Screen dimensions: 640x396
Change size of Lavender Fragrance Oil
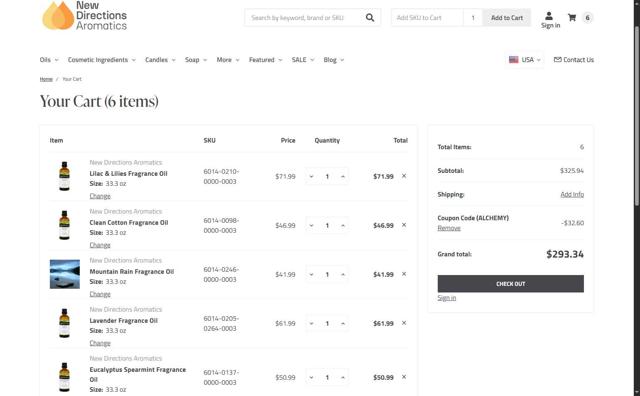tap(100, 343)
